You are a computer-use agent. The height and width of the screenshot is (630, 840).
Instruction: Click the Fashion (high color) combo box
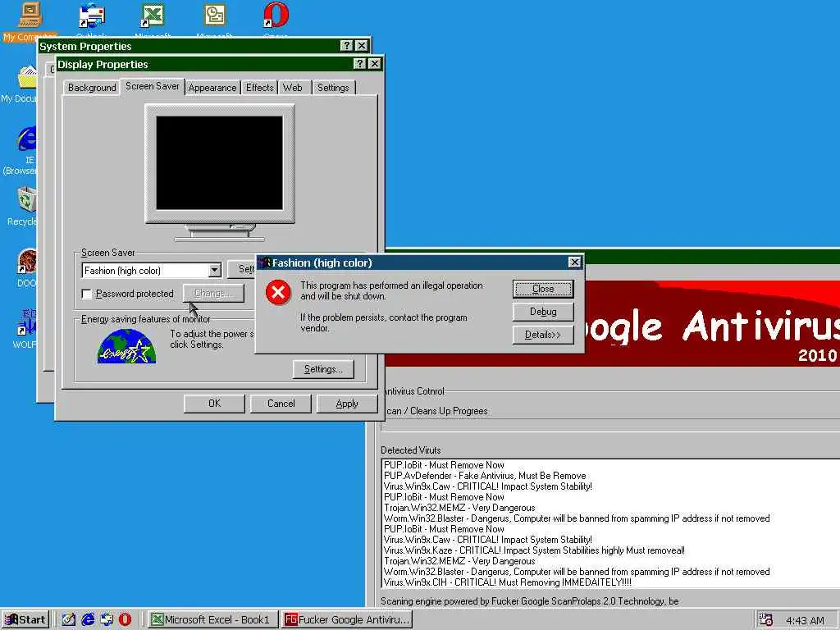[151, 271]
